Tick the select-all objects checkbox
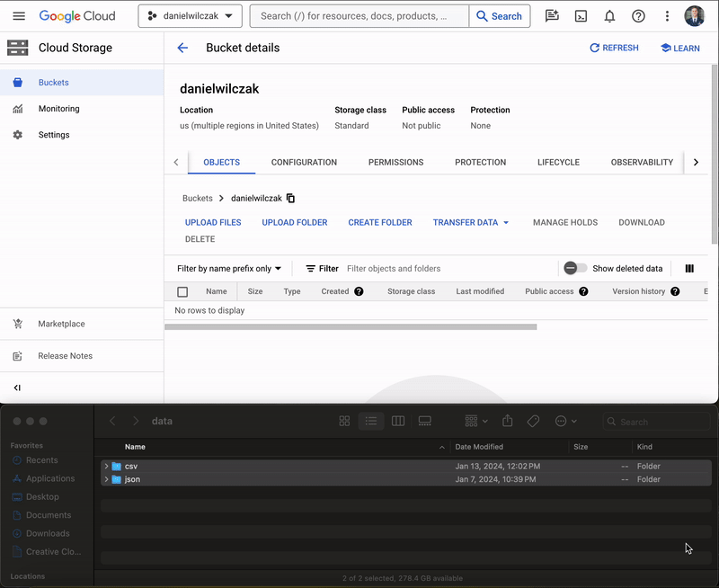The image size is (719, 588). tap(182, 291)
